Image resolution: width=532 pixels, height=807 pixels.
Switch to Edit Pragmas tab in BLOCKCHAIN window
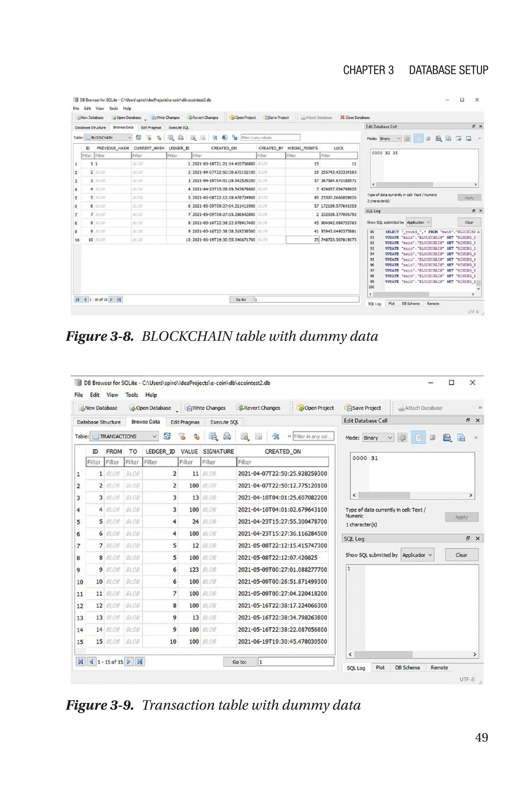click(x=151, y=128)
